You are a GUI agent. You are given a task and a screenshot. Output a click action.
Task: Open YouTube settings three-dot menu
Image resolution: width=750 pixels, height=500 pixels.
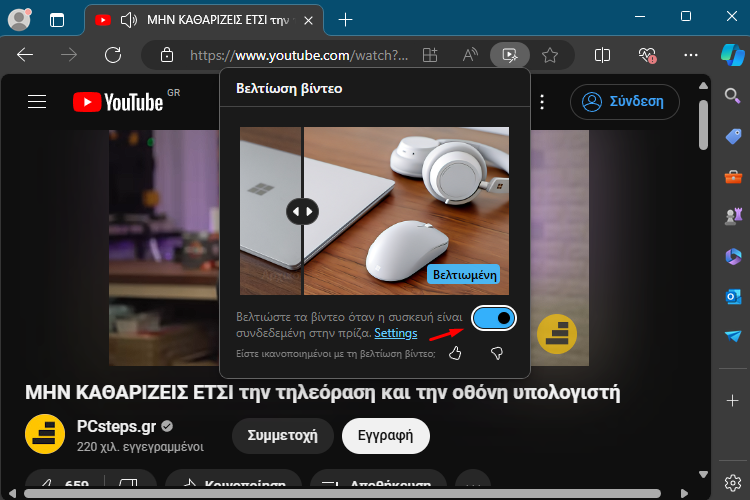[542, 102]
